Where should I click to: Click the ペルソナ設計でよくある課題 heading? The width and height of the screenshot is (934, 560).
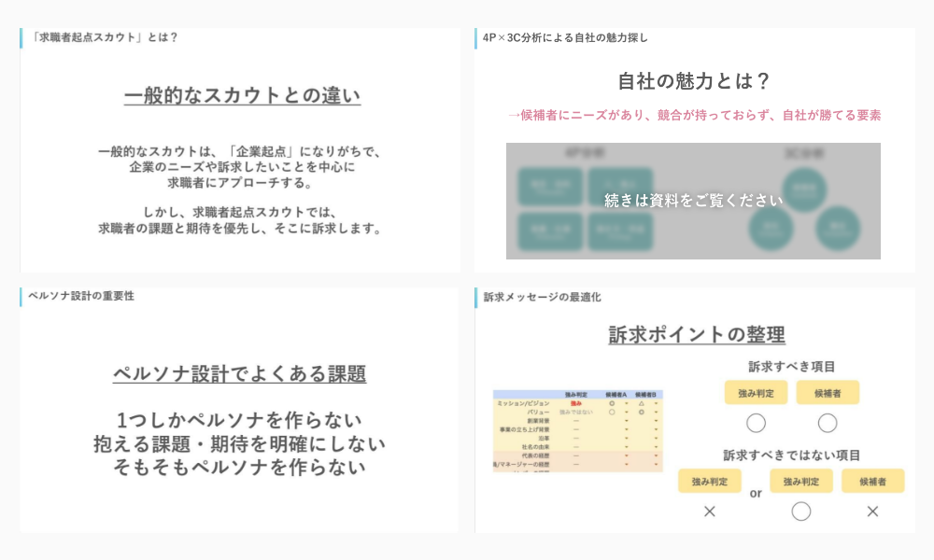[x=239, y=373]
